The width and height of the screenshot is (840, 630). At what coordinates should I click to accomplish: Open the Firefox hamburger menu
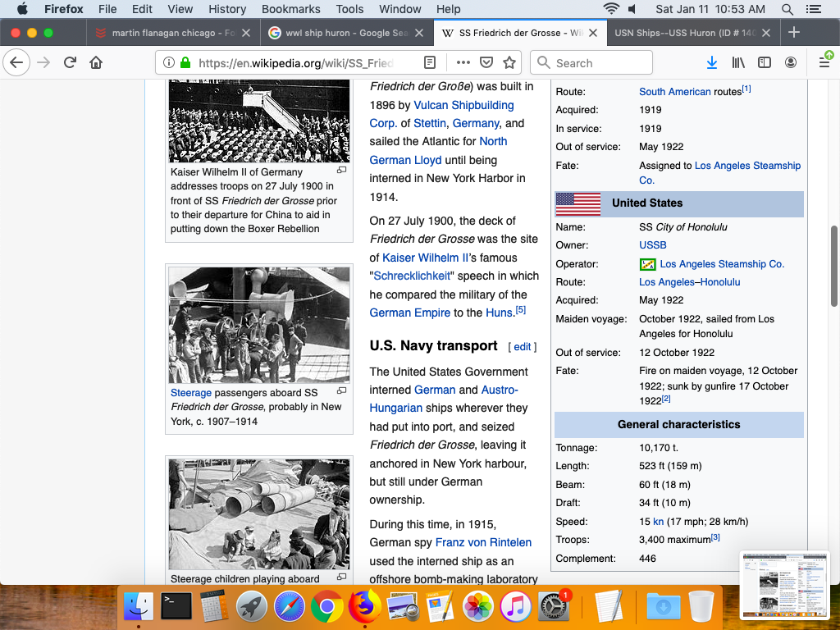pos(824,62)
